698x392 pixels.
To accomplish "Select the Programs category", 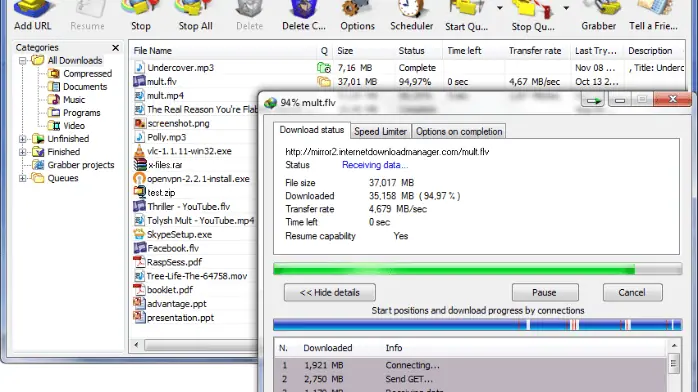I will [81, 113].
